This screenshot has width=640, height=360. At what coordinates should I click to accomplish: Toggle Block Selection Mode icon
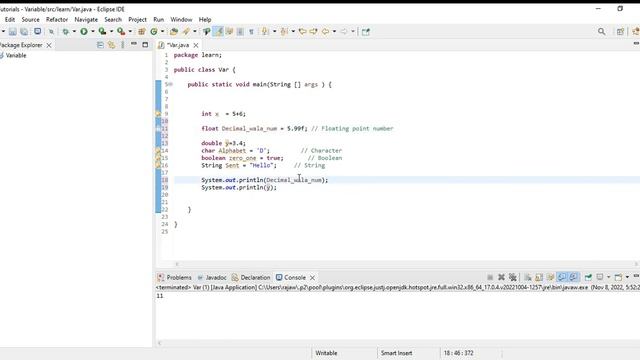click(240, 31)
